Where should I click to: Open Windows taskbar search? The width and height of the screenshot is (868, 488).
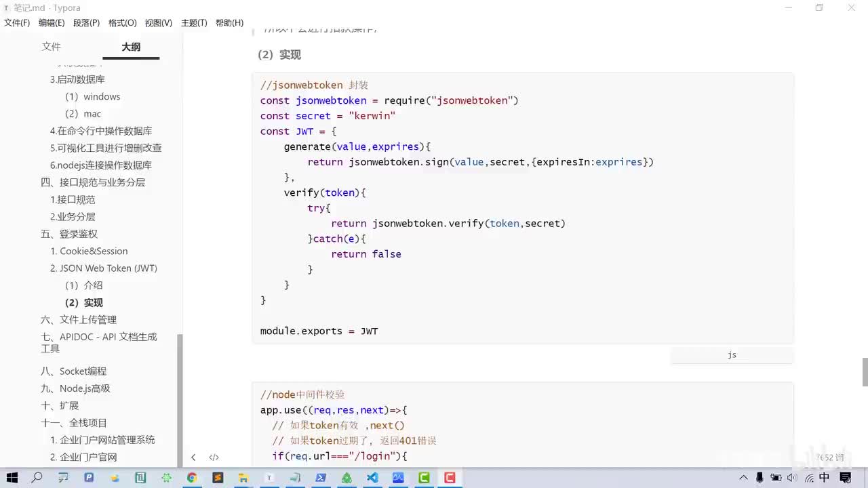tap(37, 478)
